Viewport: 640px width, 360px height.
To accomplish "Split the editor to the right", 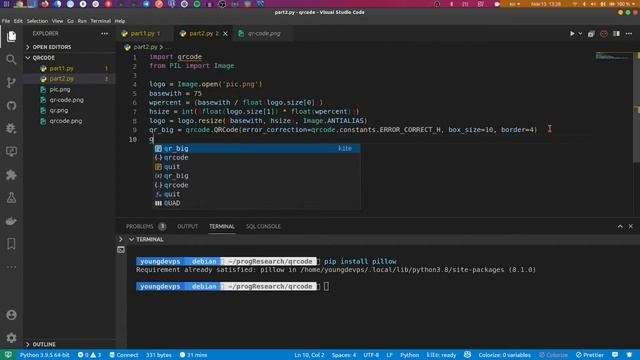I will click(x=616, y=33).
